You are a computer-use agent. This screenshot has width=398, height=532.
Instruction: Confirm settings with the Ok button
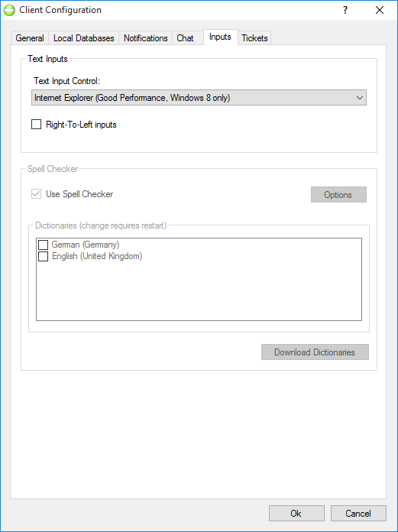click(296, 514)
